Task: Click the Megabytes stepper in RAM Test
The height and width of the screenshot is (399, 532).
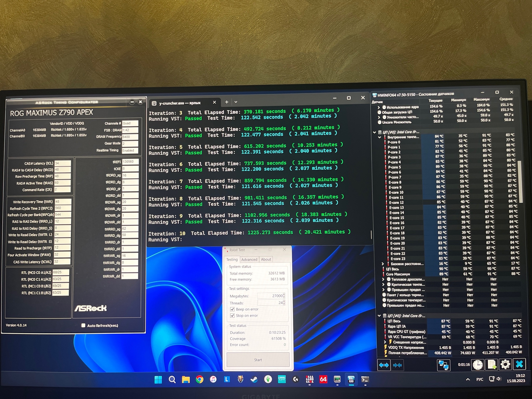Action: coord(284,296)
